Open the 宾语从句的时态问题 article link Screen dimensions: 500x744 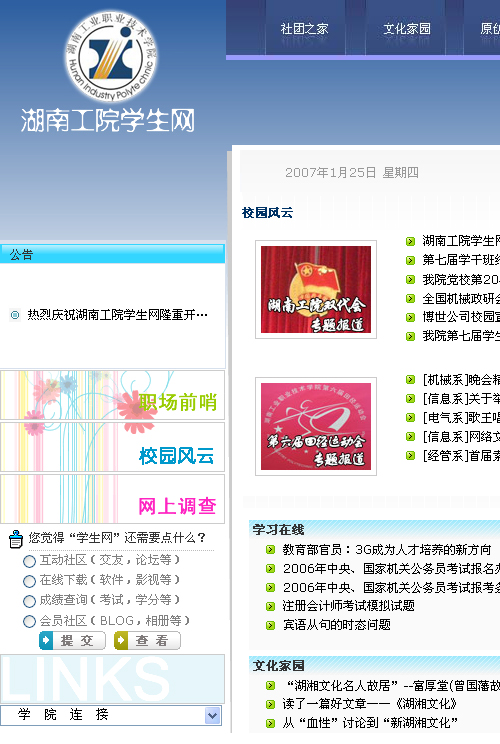pyautogui.click(x=337, y=624)
